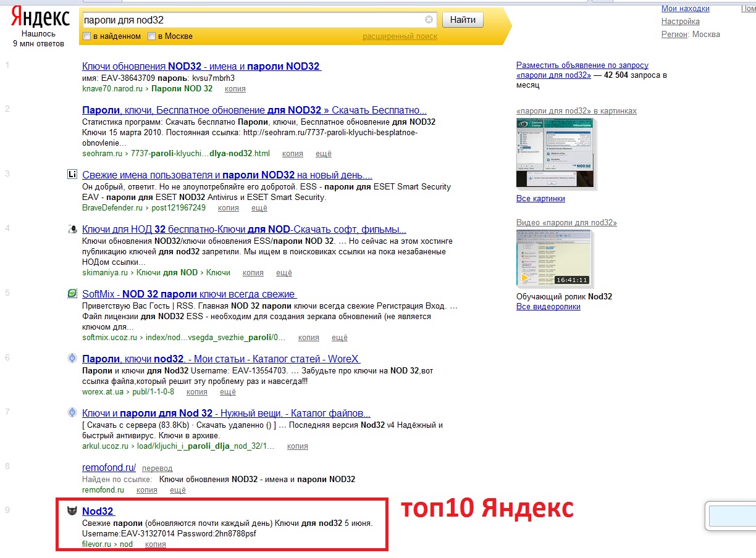Click the knave70.narod.ru green URL
This screenshot has width=756, height=558.
[112, 89]
